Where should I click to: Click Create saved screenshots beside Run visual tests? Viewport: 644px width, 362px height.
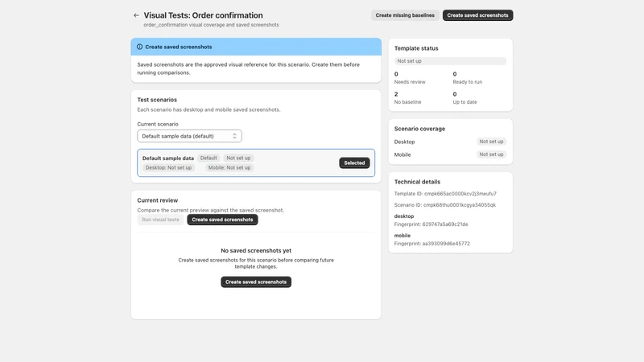tap(223, 220)
